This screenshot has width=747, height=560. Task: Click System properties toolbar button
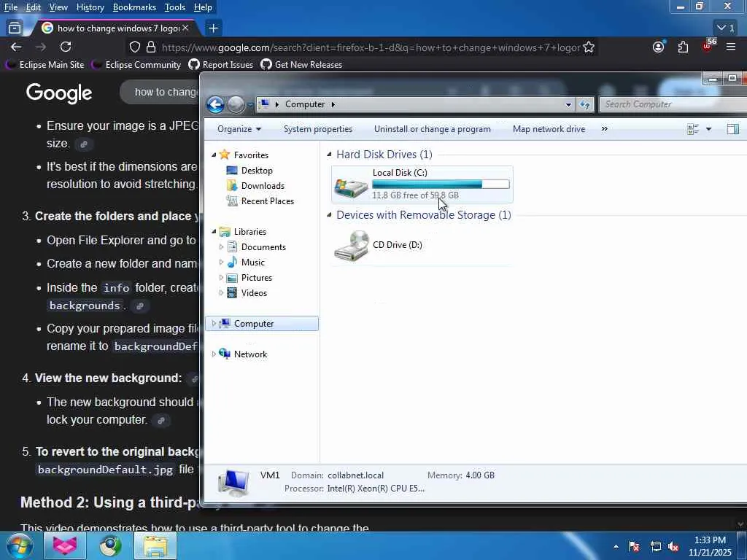click(318, 129)
